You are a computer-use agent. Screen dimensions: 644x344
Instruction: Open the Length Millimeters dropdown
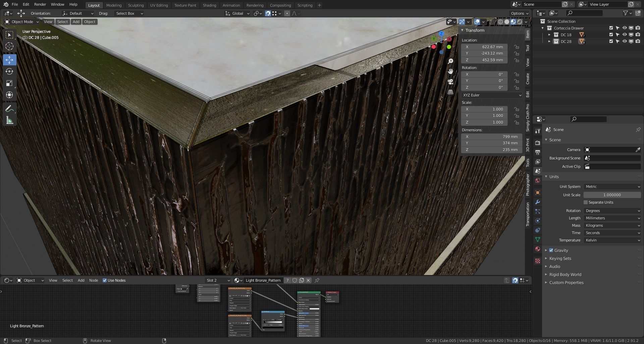pyautogui.click(x=612, y=218)
